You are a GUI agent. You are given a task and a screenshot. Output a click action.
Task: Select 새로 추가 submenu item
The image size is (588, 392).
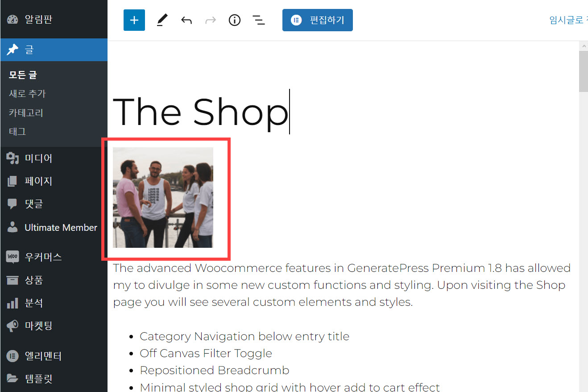(27, 94)
